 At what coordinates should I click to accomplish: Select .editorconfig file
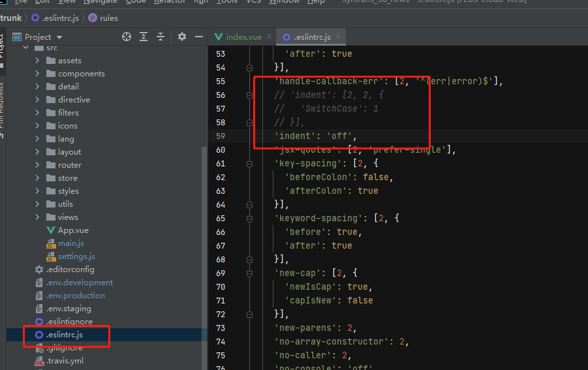click(x=70, y=270)
